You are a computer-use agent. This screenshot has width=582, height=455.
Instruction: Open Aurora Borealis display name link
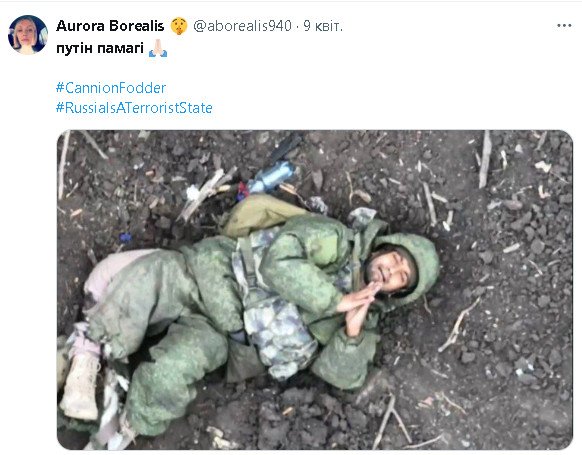point(110,26)
